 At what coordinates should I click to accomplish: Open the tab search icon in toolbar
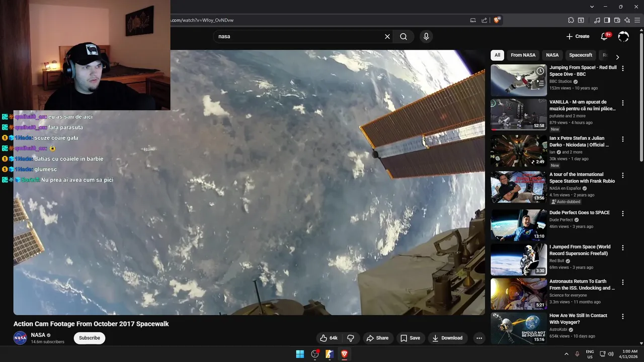pos(581,20)
